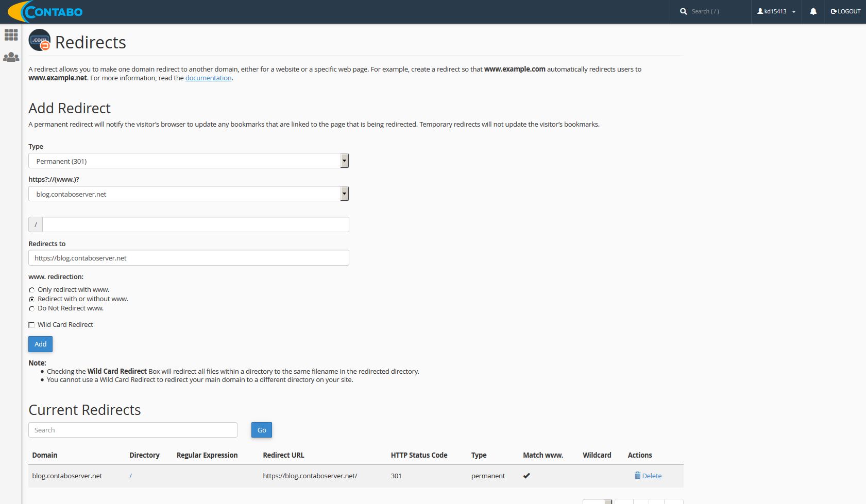Open the User Manager icon in sidebar
866x504 pixels.
pyautogui.click(x=11, y=57)
